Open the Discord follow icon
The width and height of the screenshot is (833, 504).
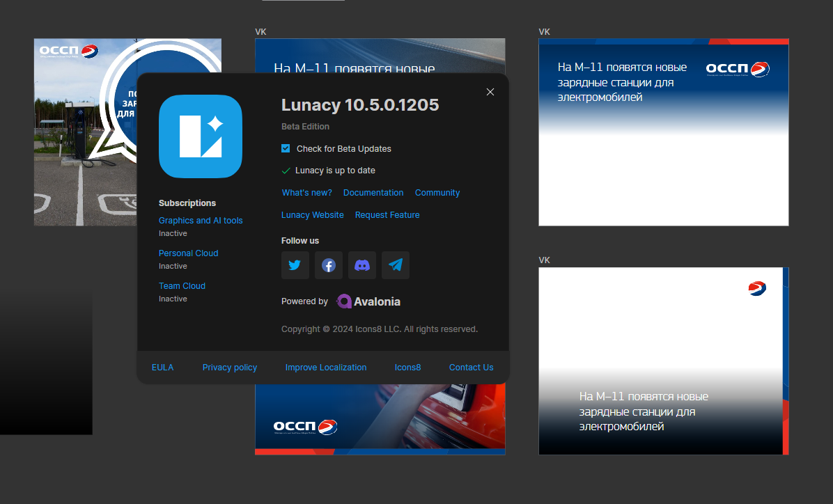coord(361,265)
